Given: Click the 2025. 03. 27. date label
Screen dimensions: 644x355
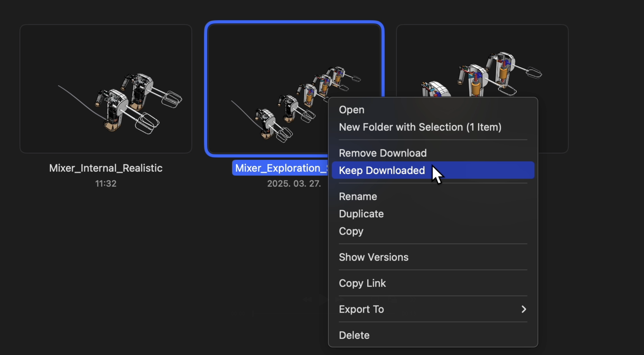Looking at the screenshot, I should [x=294, y=184].
